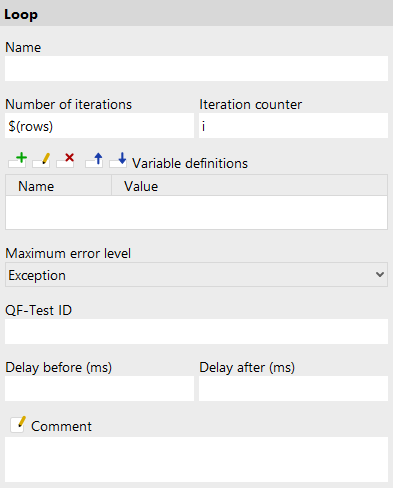This screenshot has width=393, height=488.
Task: Click the empty variable definitions table area
Action: (196, 212)
